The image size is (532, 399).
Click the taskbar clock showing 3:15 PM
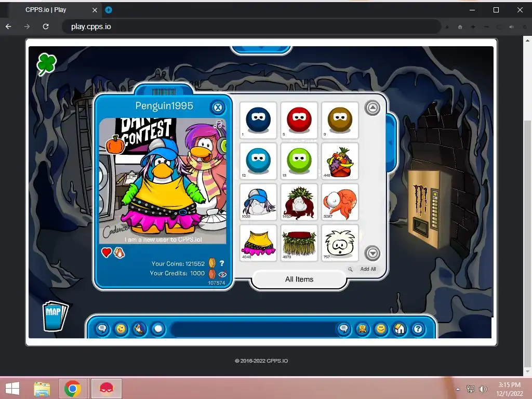[x=509, y=389]
